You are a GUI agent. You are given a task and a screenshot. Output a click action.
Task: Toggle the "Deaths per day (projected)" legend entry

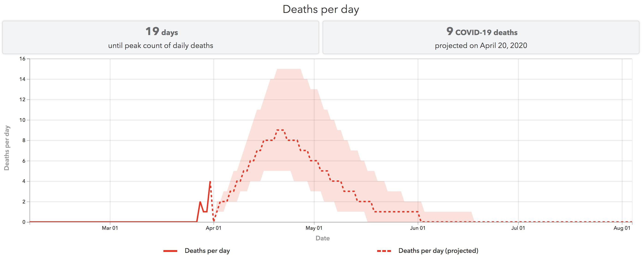pos(438,251)
